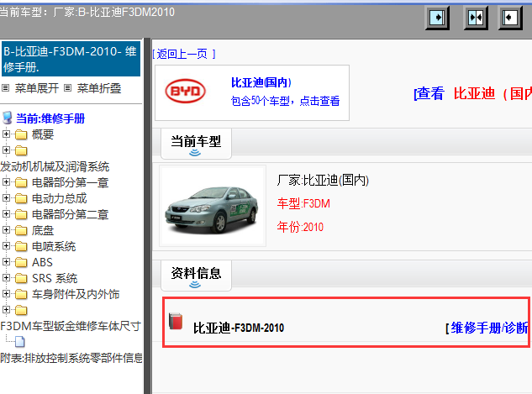Select the 电喷系统 label

click(54, 246)
